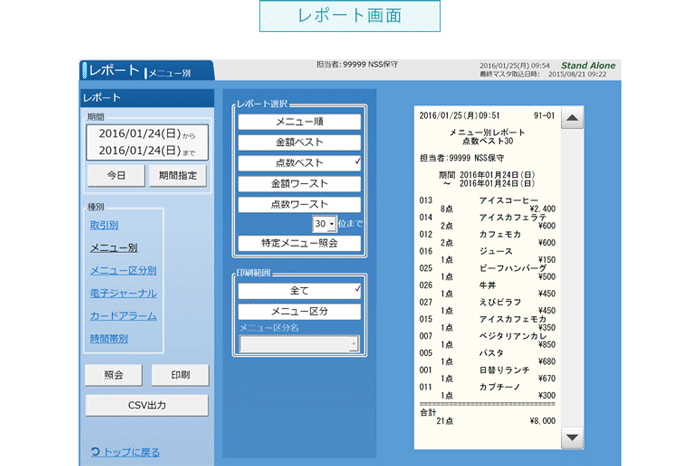Viewport: 700px width, 466px height.
Task: Select the 点数ワースト report option
Action: click(x=299, y=204)
